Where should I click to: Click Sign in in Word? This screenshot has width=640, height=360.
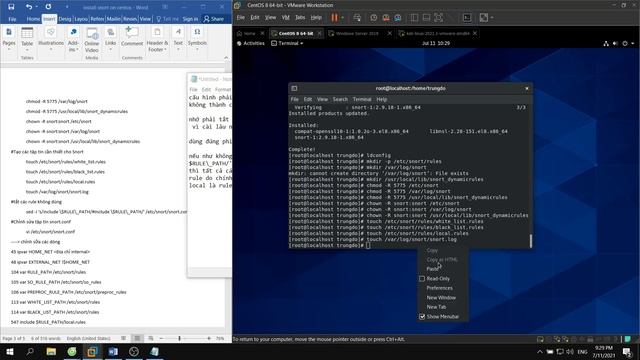pos(190,19)
